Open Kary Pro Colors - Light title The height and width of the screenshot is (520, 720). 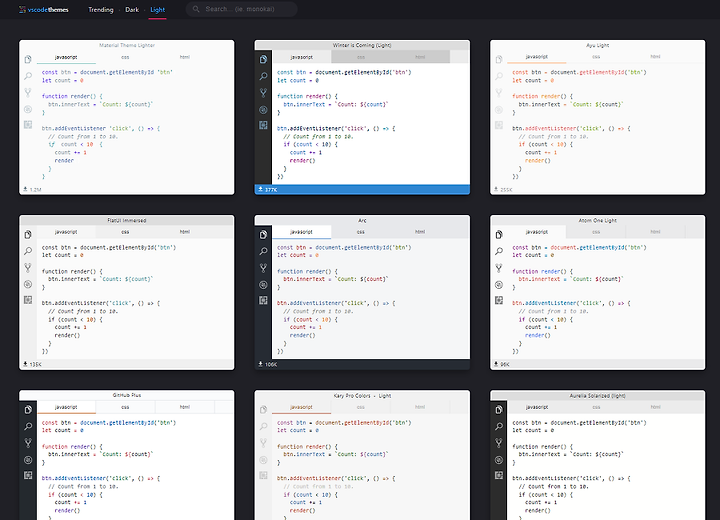pyautogui.click(x=362, y=395)
